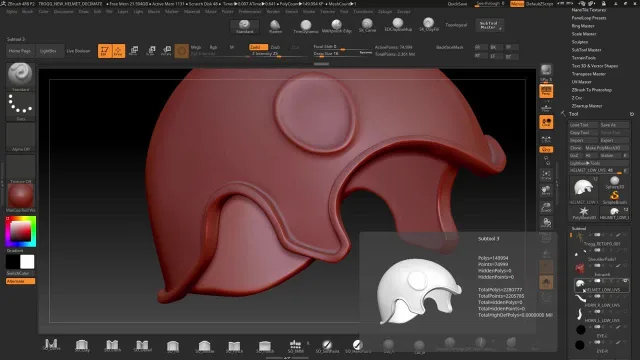640x360 pixels.
Task: Select the PolyMesh3D star tool
Action: 584,213
